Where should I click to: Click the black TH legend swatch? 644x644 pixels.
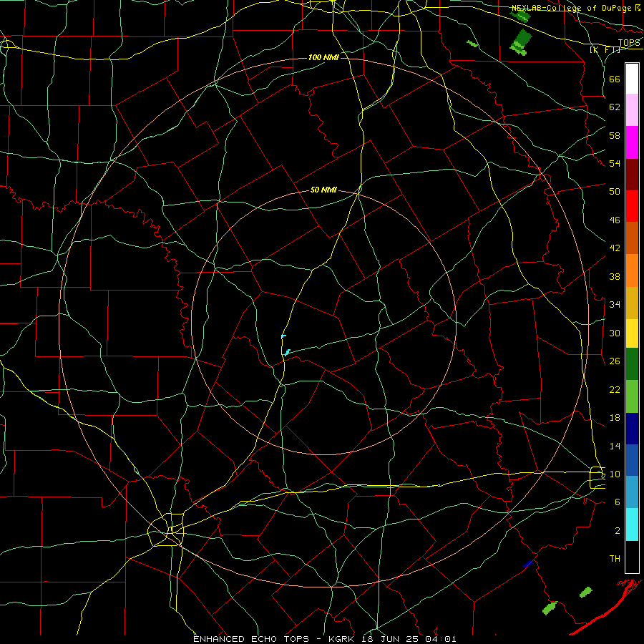point(632,556)
